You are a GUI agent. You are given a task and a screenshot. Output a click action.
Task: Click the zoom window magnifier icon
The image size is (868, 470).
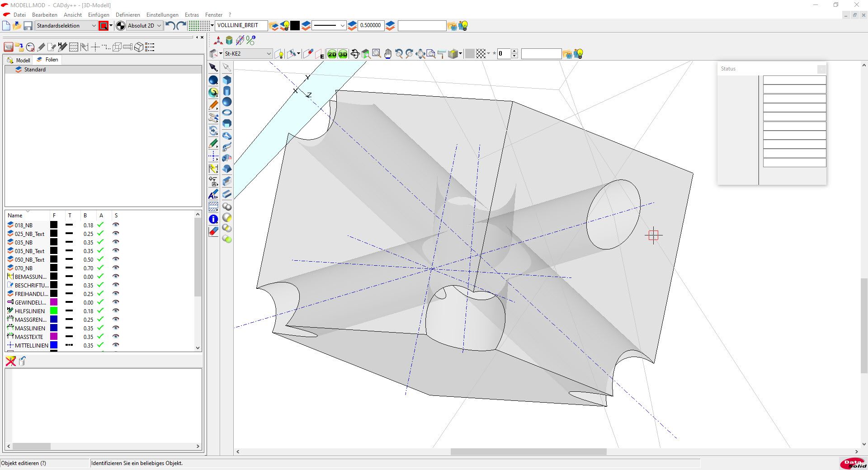click(376, 54)
